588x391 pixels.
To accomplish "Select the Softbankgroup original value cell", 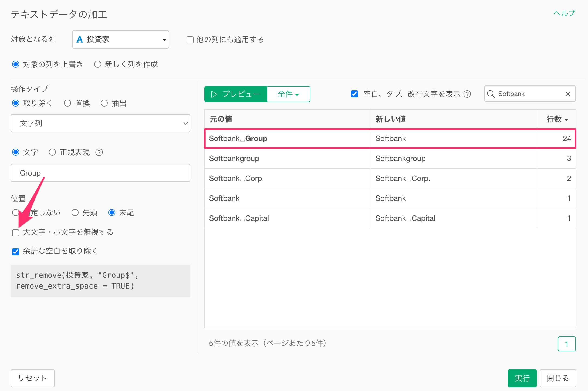I will tap(288, 159).
